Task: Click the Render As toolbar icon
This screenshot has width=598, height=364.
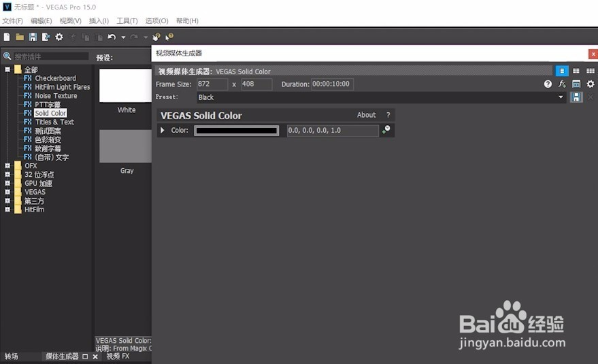Action: 46,37
